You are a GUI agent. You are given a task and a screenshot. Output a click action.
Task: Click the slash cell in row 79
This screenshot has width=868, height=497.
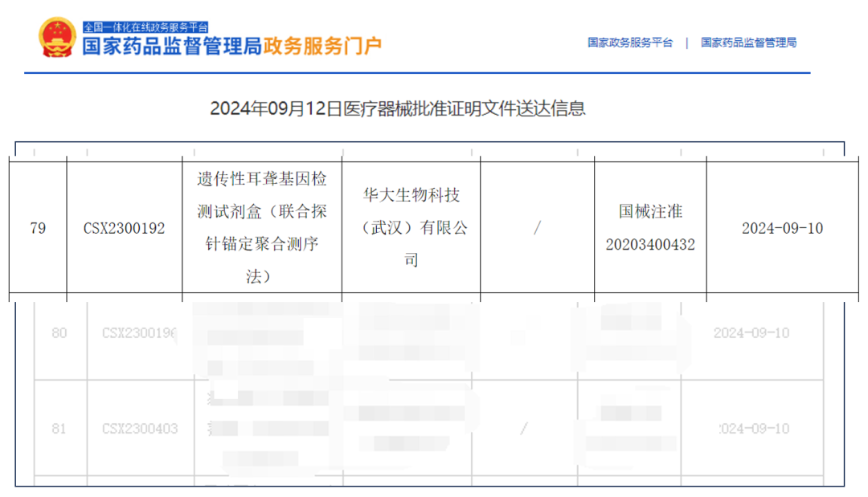[537, 228]
